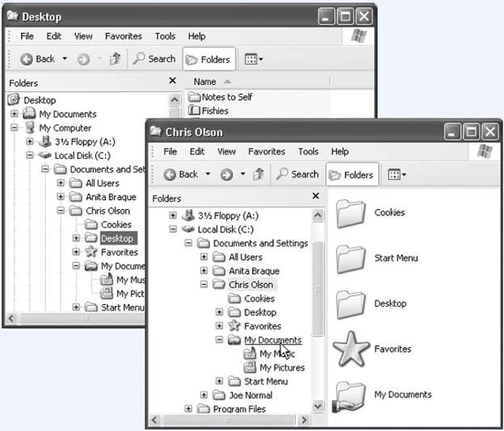This screenshot has height=431, width=504.
Task: Click Search in Desktop window toolbar
Action: [154, 59]
